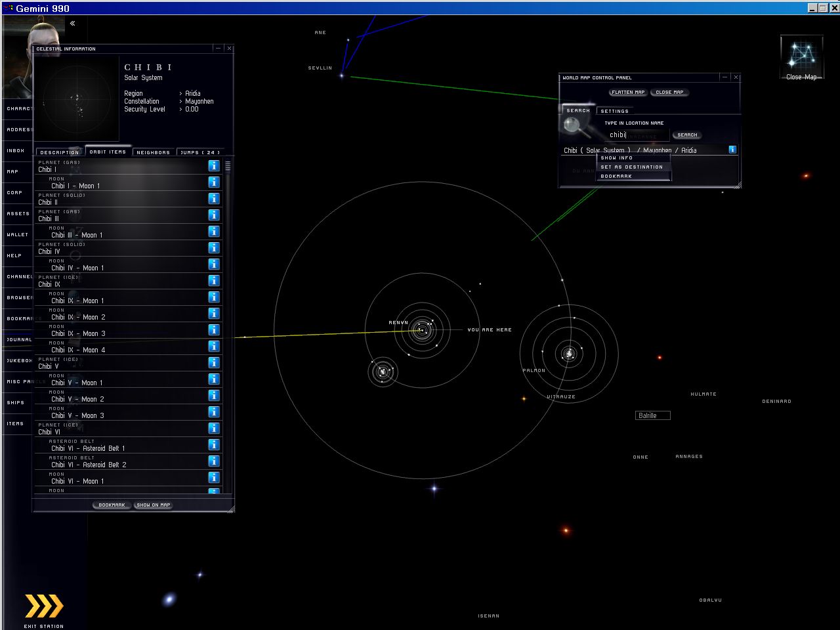Click location name input field
The image size is (840, 630).
coord(637,135)
